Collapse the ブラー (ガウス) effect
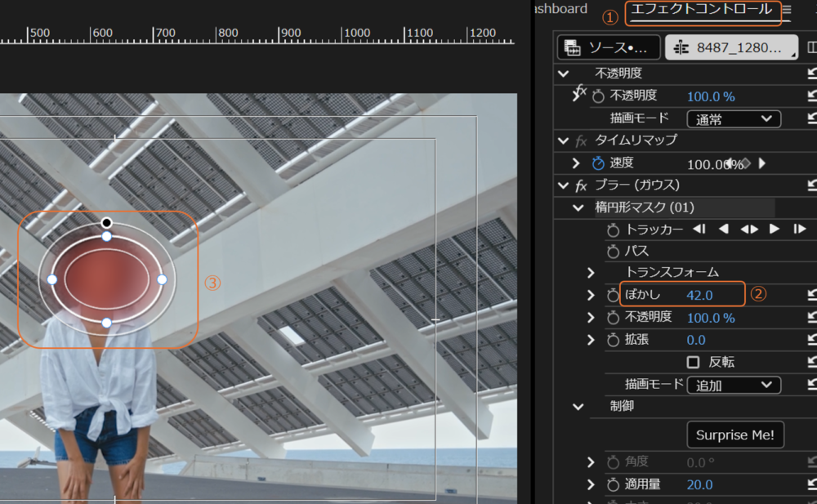The width and height of the screenshot is (817, 504). [563, 185]
